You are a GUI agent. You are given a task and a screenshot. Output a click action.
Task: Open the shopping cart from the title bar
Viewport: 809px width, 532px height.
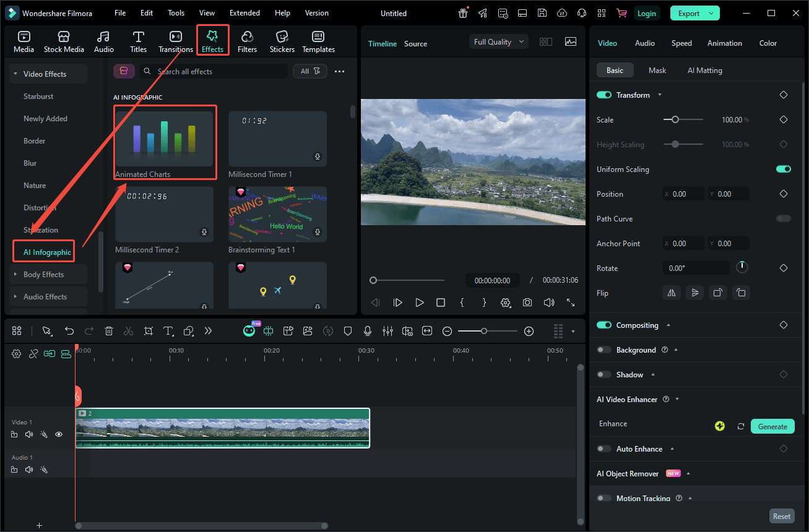coord(621,12)
